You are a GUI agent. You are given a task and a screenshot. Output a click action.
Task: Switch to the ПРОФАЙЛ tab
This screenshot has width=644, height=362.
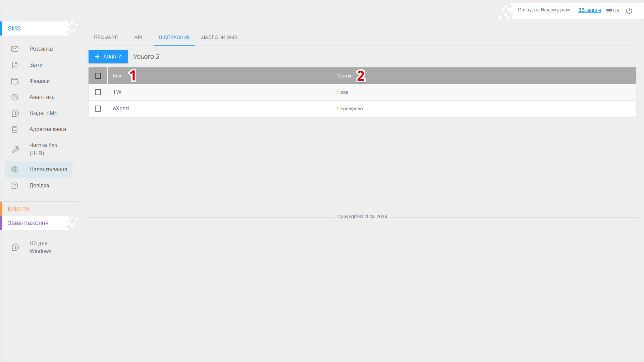coord(106,37)
